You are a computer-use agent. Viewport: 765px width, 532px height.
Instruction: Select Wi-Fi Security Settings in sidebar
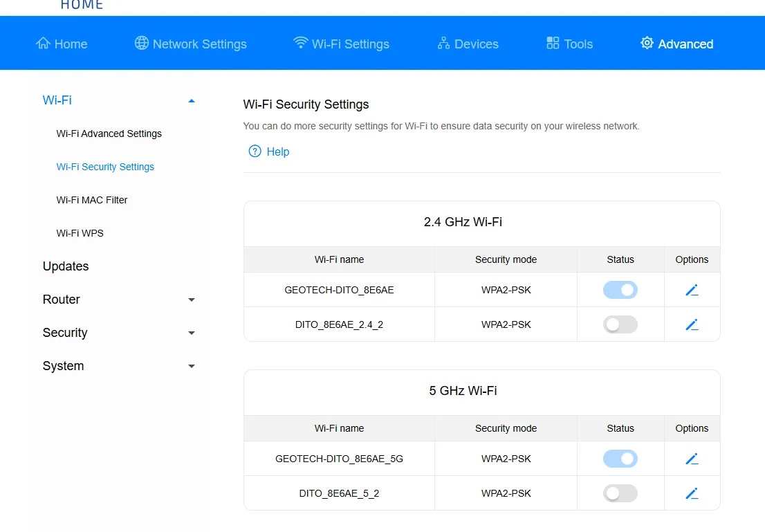pyautogui.click(x=105, y=167)
